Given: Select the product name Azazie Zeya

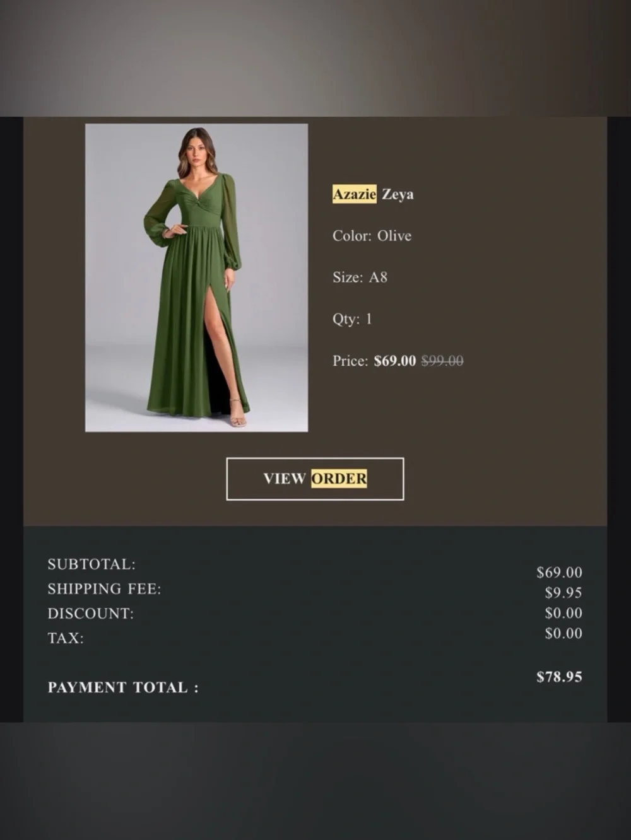Looking at the screenshot, I should point(373,194).
